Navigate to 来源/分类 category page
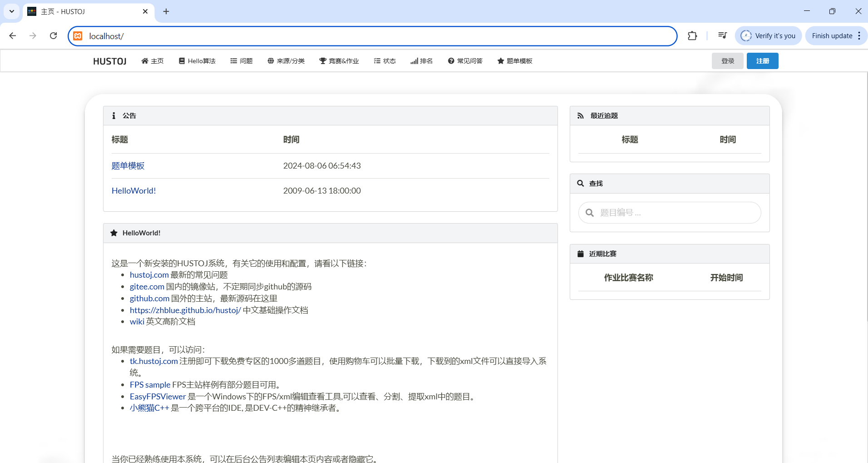This screenshot has height=463, width=868. 286,61
